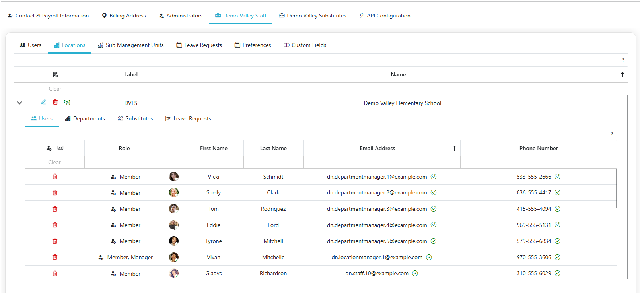Click verified checkmark beside Shelly Clark's email

coord(434,192)
